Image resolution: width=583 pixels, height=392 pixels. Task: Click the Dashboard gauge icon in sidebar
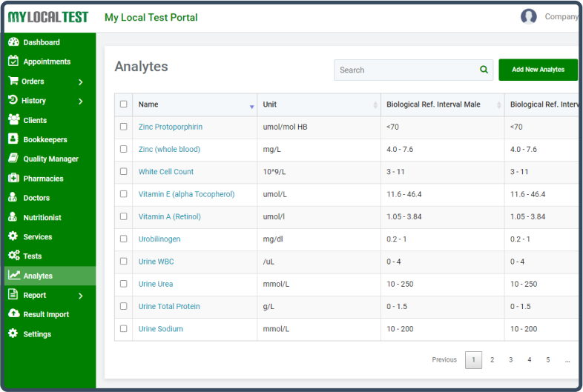click(13, 42)
